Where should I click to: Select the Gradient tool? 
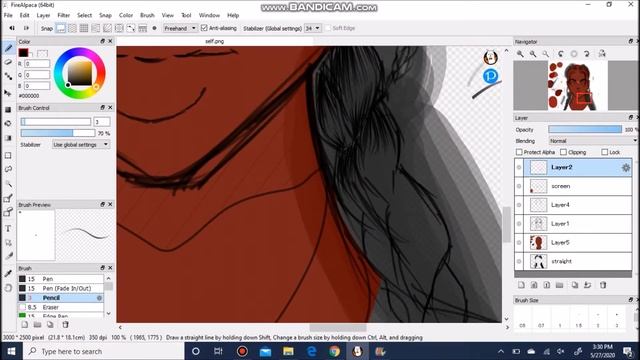[8, 138]
